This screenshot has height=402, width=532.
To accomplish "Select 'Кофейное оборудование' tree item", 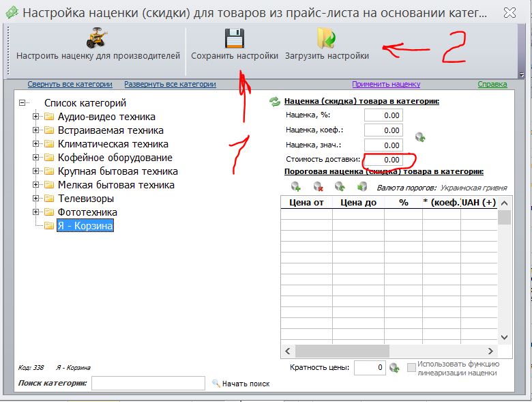I will pos(115,158).
